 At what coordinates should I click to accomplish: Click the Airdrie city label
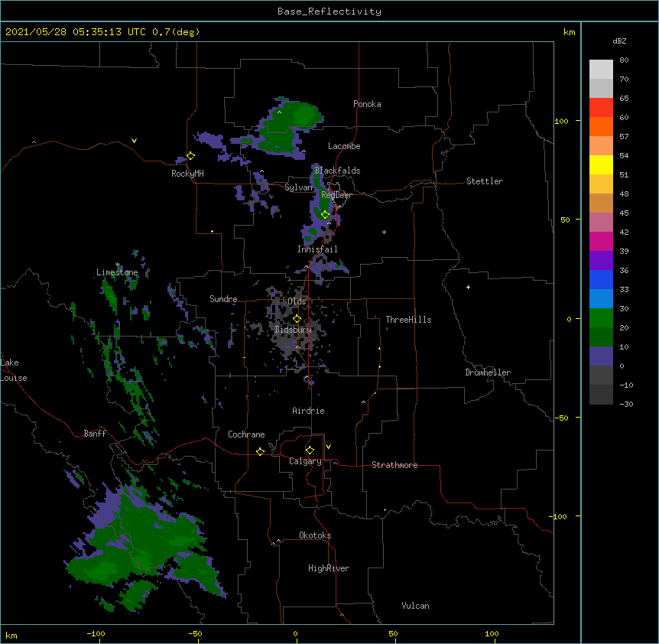pyautogui.click(x=309, y=411)
